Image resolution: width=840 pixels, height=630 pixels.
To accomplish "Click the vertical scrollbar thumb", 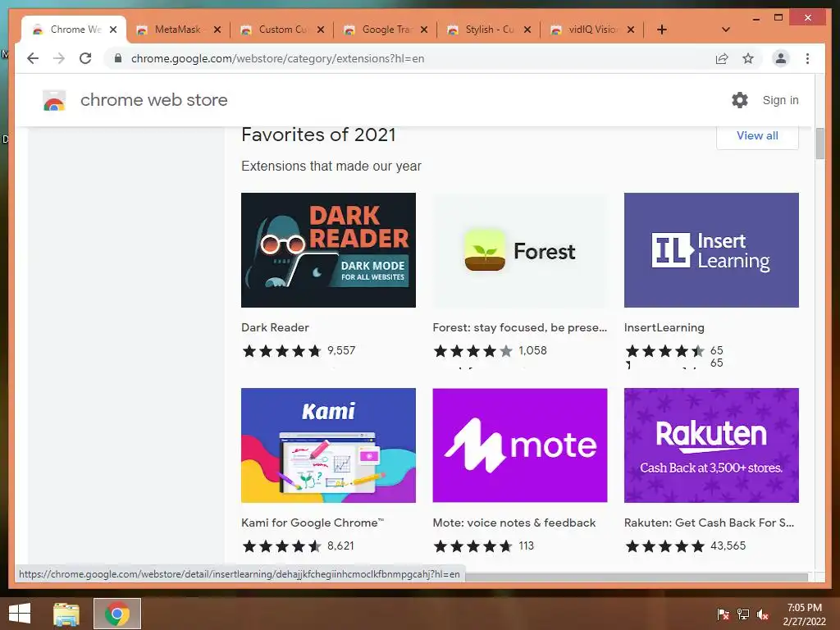I will (819, 144).
